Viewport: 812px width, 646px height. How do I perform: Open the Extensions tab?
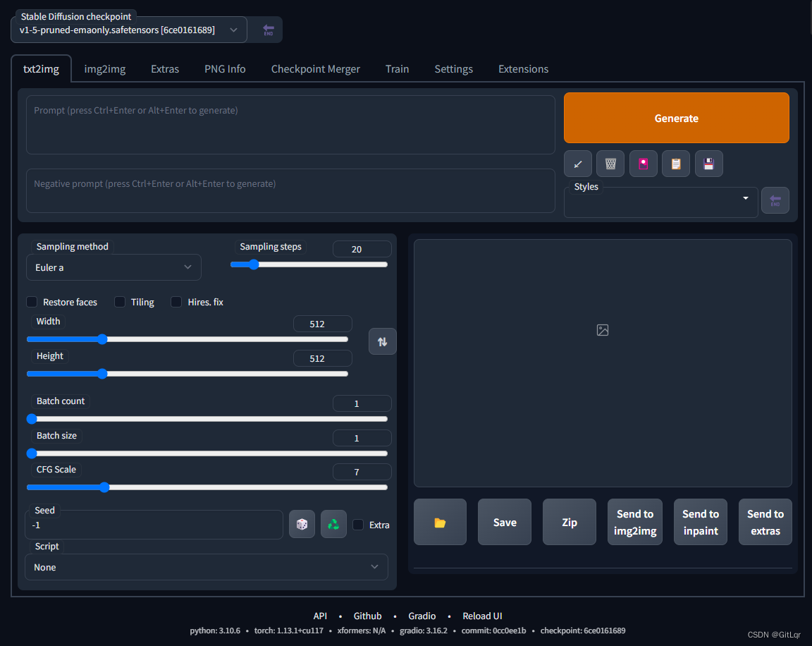coord(523,69)
